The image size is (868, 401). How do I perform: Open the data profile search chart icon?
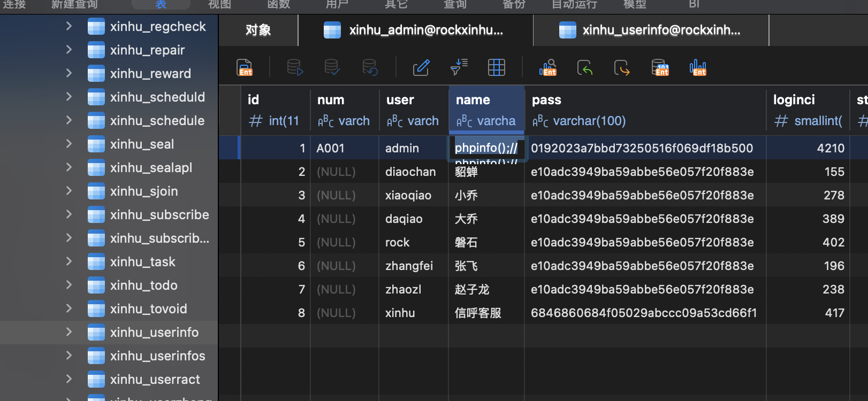tap(548, 67)
